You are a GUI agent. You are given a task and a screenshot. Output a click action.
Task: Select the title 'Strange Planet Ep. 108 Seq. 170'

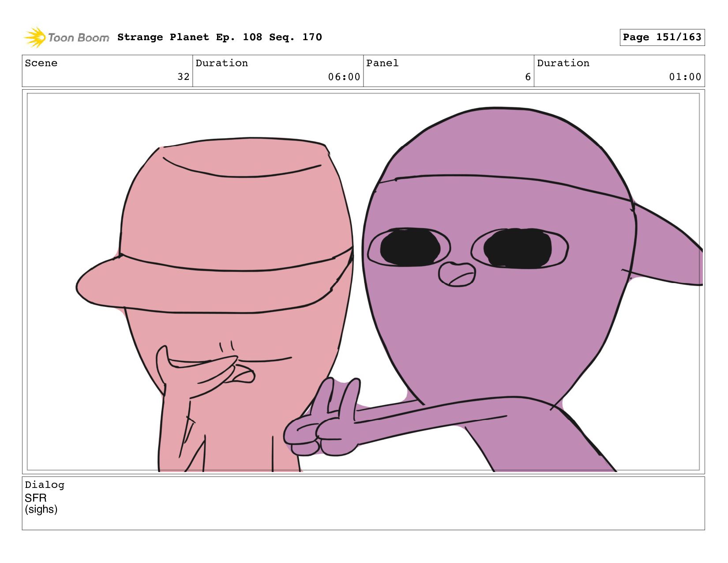pyautogui.click(x=220, y=37)
